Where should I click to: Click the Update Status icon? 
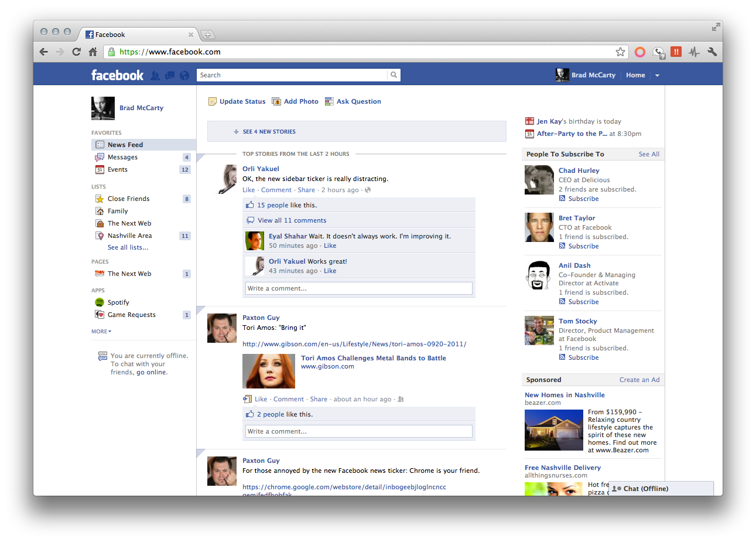(213, 101)
